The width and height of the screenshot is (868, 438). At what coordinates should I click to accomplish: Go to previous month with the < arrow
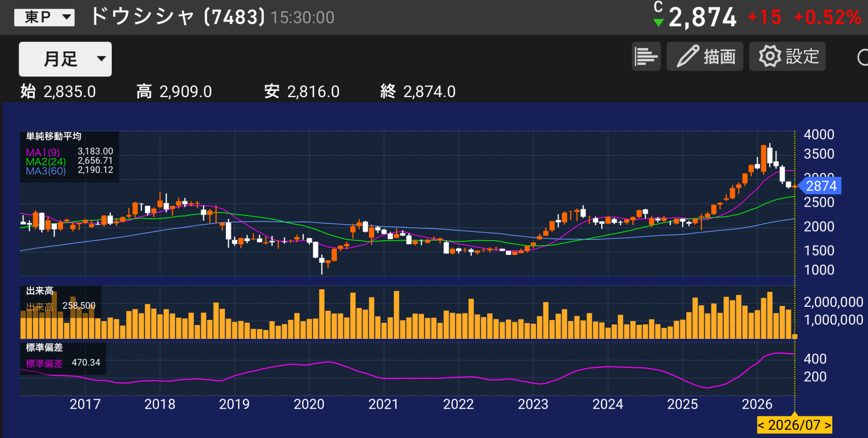(x=761, y=425)
